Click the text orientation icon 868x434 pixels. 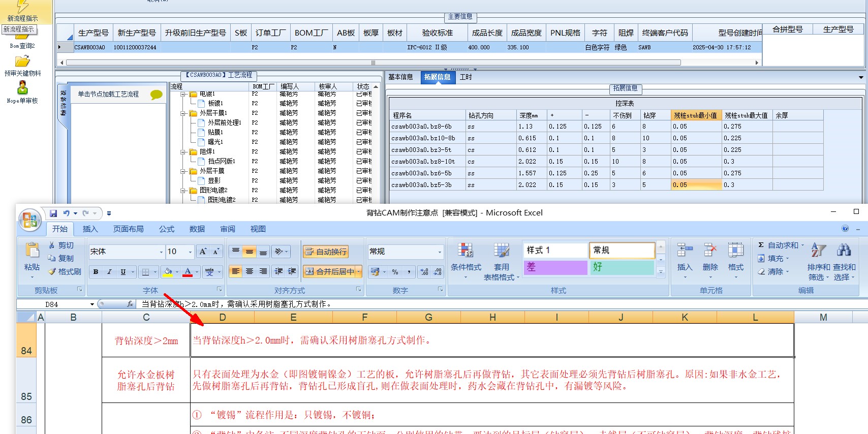[x=278, y=251]
